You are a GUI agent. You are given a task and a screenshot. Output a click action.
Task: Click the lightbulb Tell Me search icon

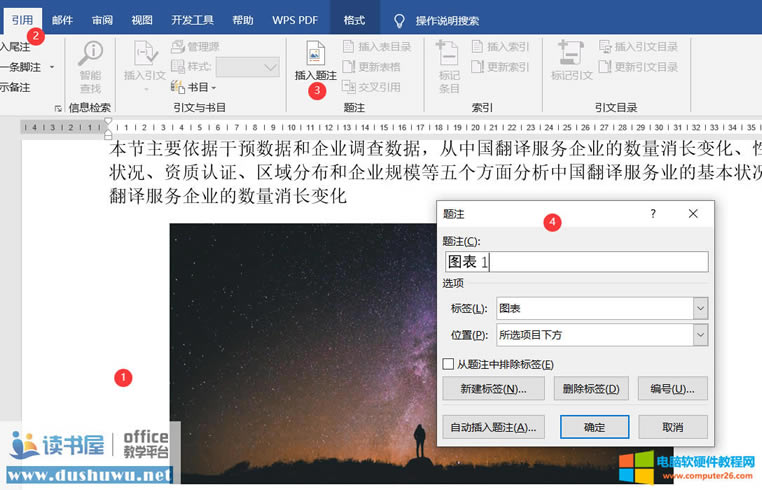click(x=399, y=20)
